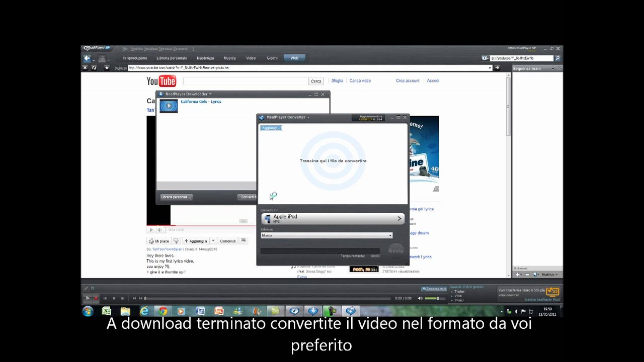
Task: Click Aggiungi a button on YouTube
Action: pos(195,241)
